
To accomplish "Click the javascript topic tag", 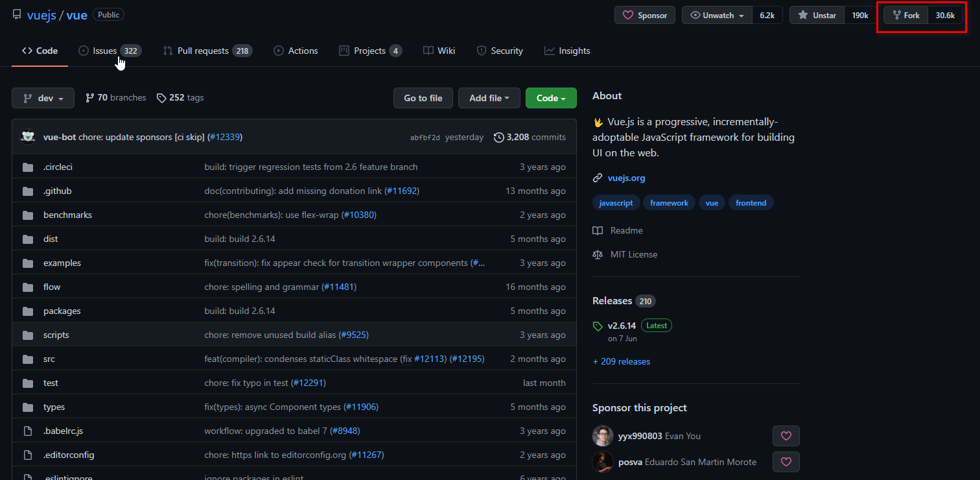I will pos(616,203).
